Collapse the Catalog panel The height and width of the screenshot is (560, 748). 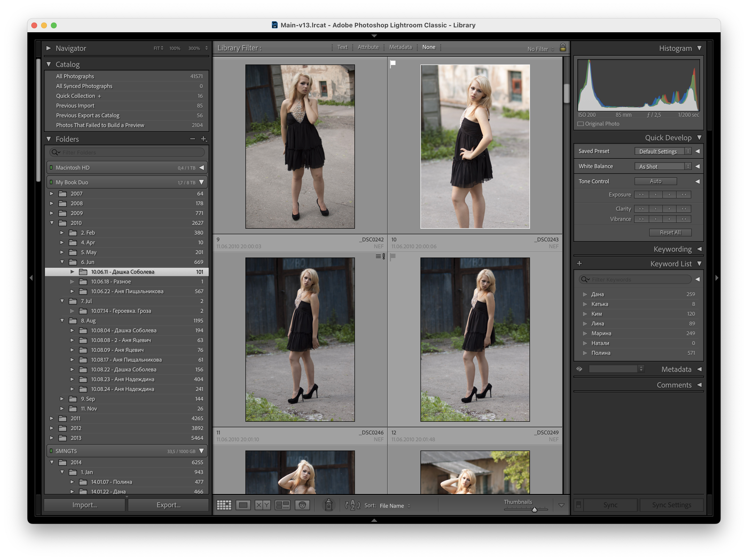[x=49, y=64]
